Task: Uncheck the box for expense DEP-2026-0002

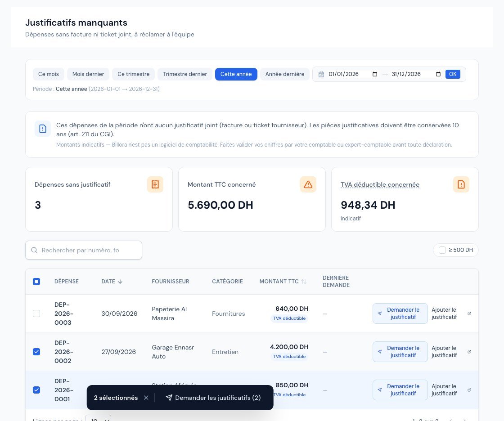Action: coord(36,352)
